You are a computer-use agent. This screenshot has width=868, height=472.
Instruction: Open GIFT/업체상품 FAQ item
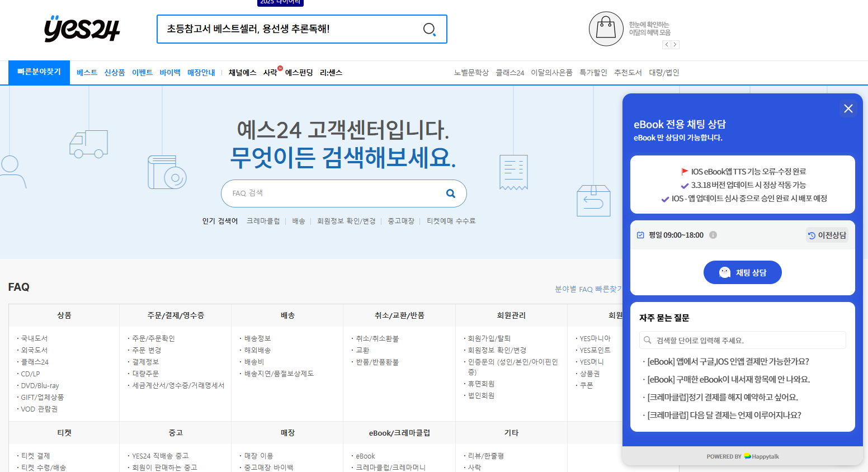tap(43, 397)
